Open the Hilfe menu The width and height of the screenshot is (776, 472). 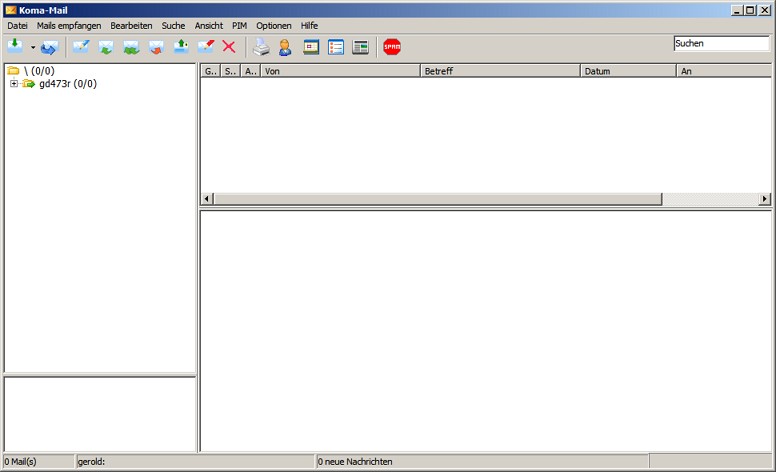[309, 26]
